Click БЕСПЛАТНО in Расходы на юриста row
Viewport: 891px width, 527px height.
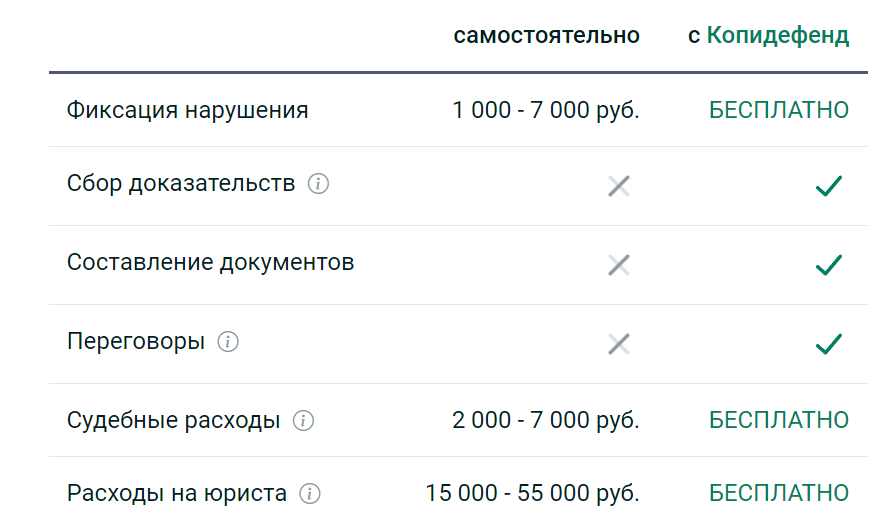(x=778, y=493)
